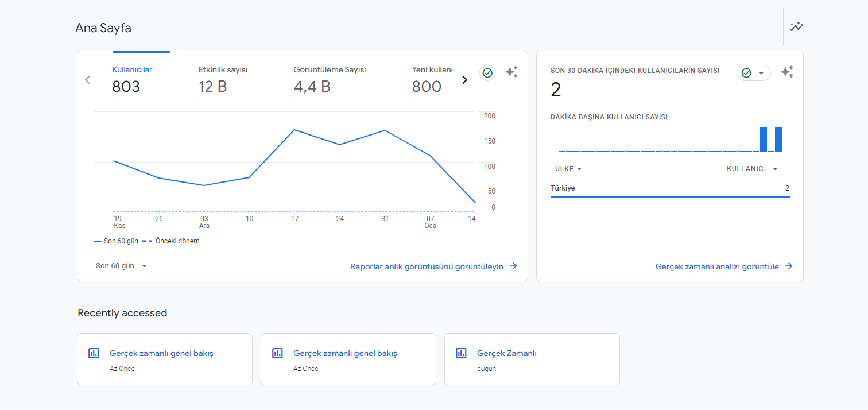Go to previous metrics with the left chevron
The image size is (868, 410).
pos(87,80)
